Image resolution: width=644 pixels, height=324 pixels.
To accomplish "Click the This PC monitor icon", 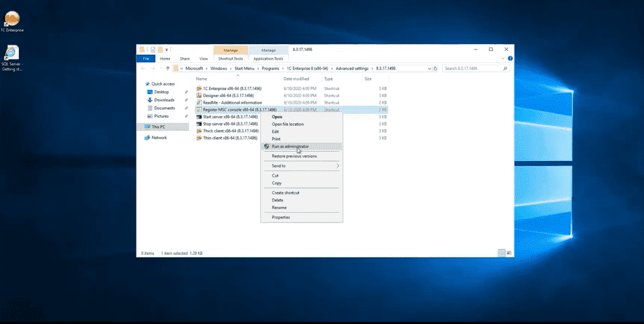I will (147, 127).
